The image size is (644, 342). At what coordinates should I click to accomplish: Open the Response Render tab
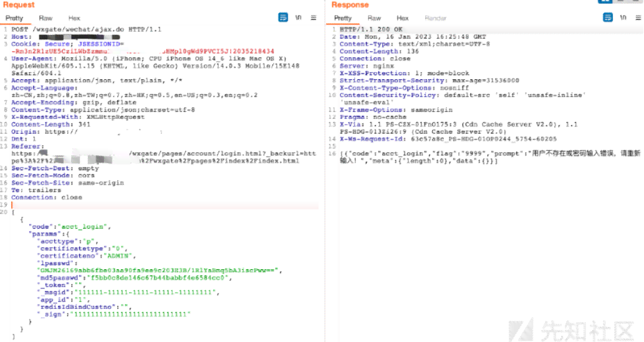click(x=435, y=18)
